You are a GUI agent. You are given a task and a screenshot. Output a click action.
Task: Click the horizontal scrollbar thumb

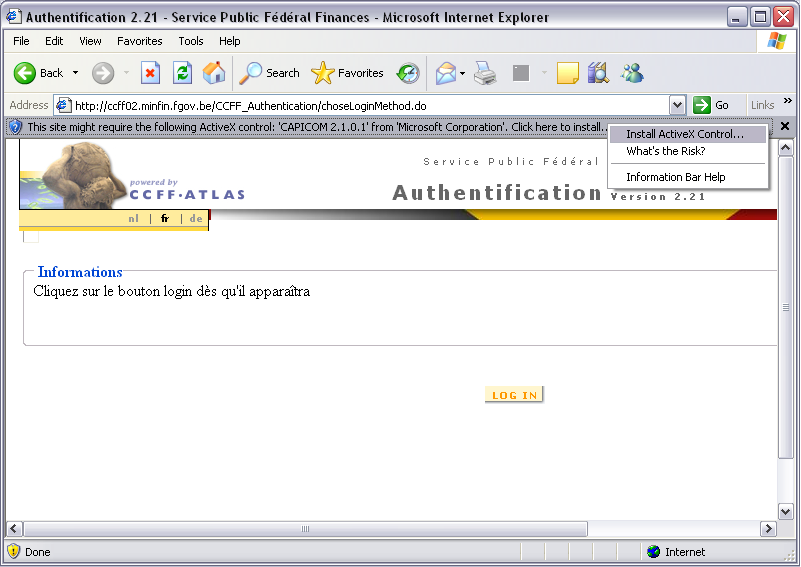(x=305, y=529)
